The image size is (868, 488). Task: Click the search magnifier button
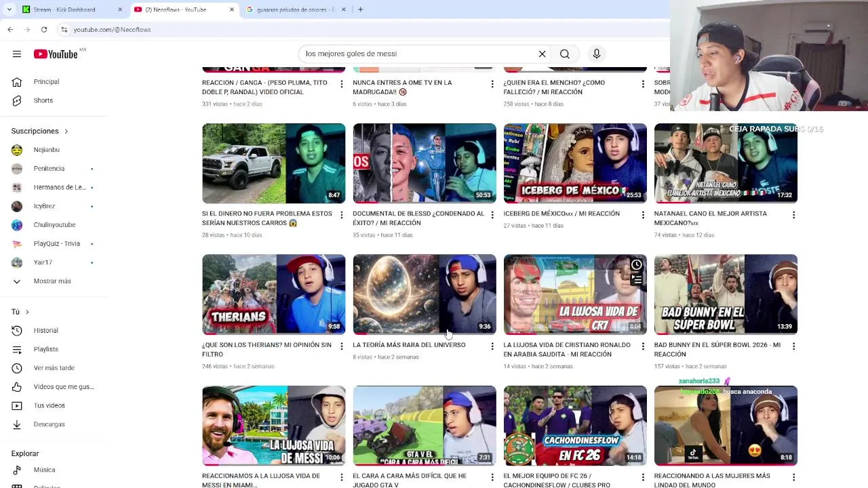pyautogui.click(x=564, y=54)
